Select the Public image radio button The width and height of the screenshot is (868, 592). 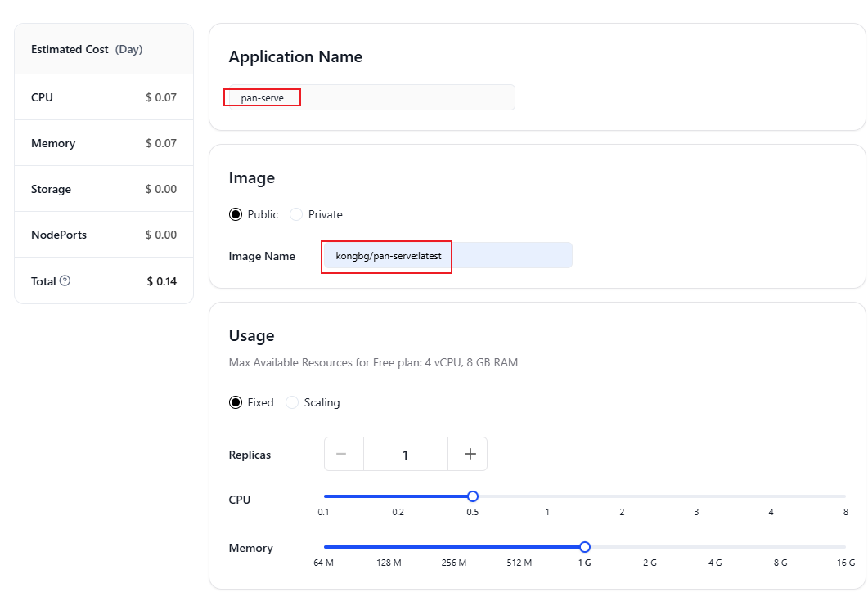[236, 214]
